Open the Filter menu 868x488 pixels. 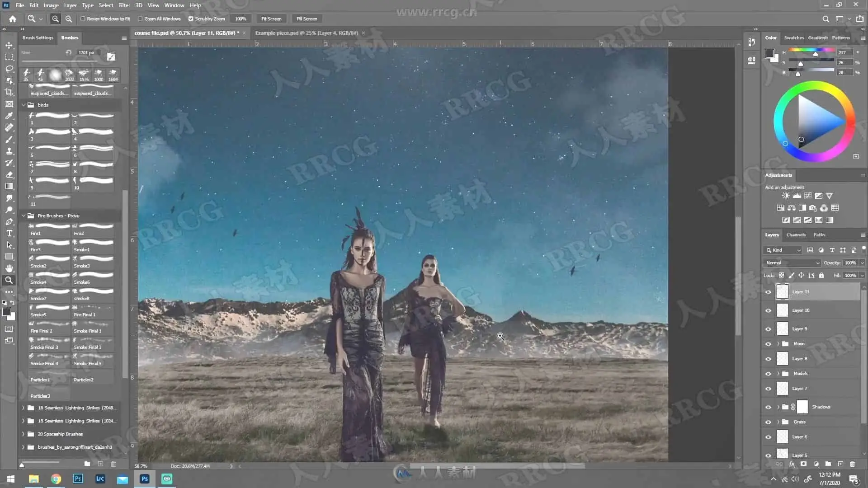[124, 5]
